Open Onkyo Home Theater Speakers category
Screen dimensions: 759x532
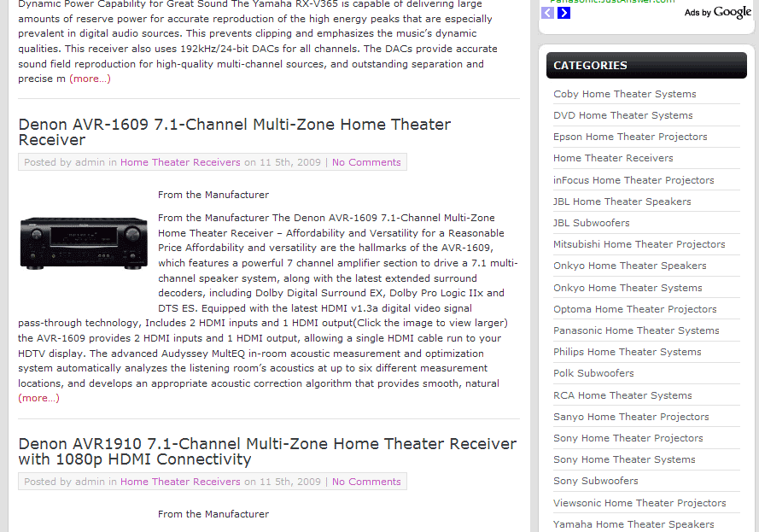630,266
